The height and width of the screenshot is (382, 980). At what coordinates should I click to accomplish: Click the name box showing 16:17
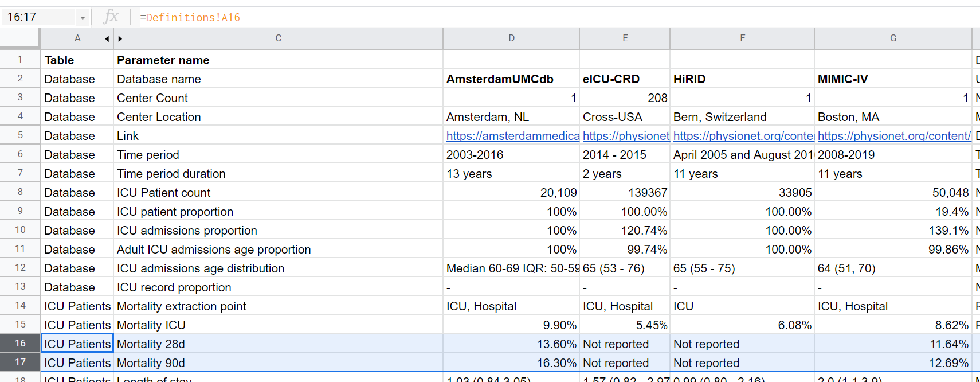[x=38, y=17]
